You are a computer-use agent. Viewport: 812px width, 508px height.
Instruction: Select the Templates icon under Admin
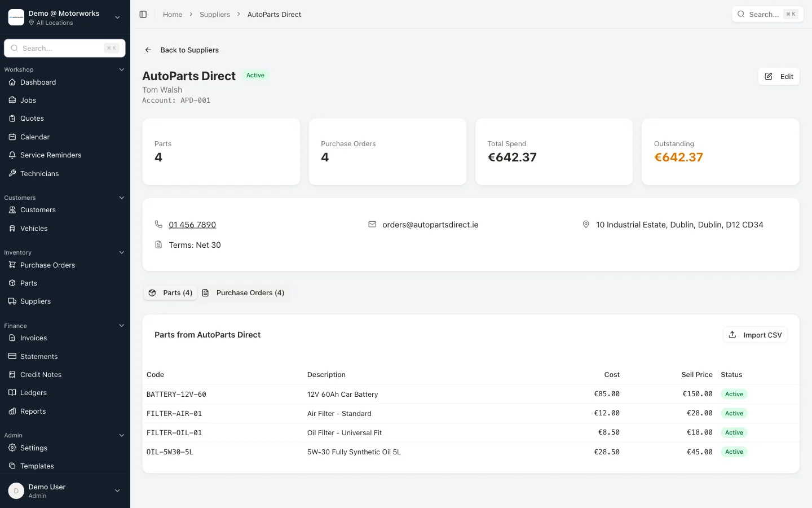12,466
